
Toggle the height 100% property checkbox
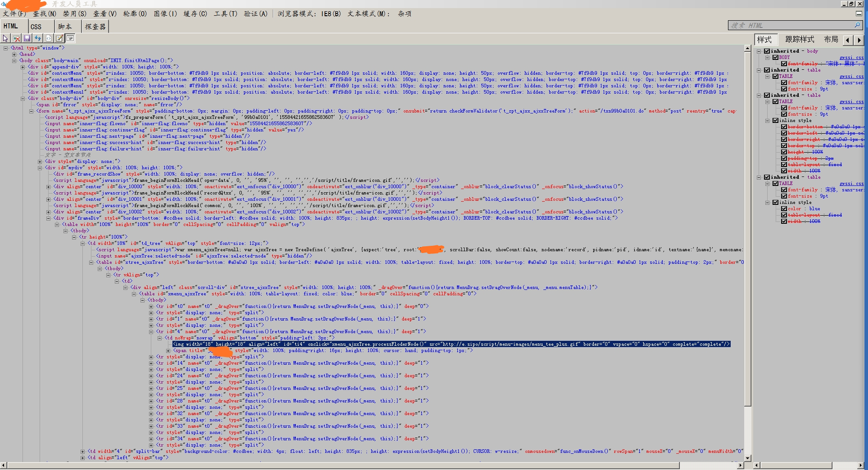784,152
